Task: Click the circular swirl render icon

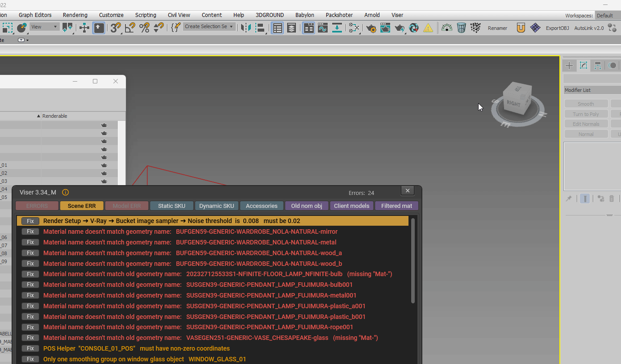Action: pyautogui.click(x=414, y=28)
